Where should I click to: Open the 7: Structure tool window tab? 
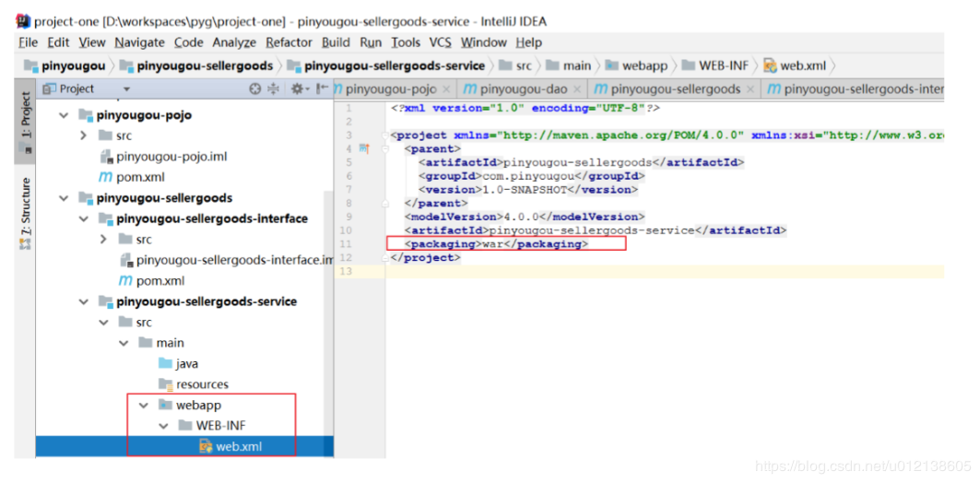coord(25,215)
